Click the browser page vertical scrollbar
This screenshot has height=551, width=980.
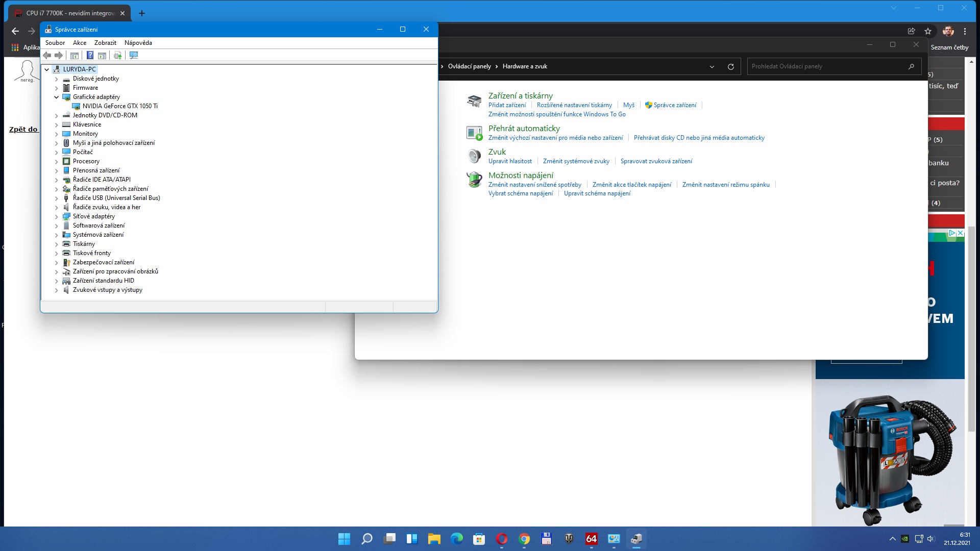pos(971,327)
